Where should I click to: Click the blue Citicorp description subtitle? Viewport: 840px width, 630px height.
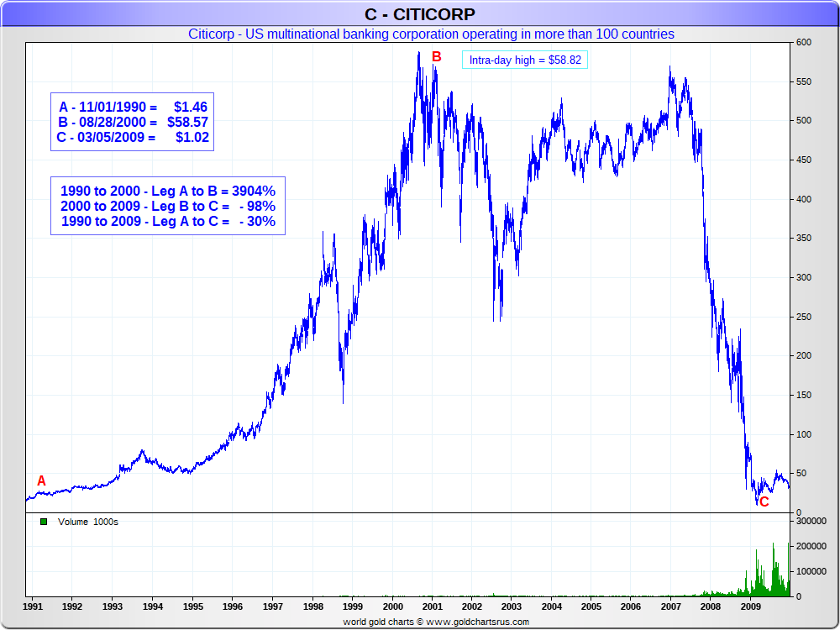click(x=431, y=34)
